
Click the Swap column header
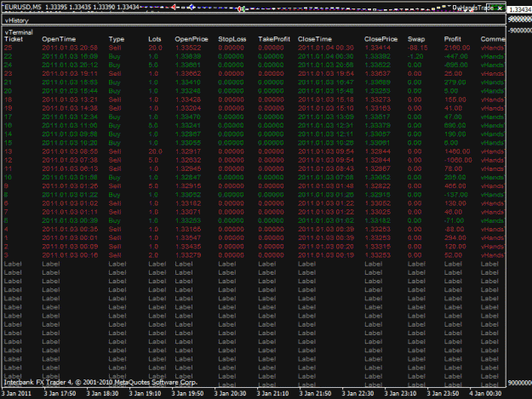pyautogui.click(x=416, y=39)
